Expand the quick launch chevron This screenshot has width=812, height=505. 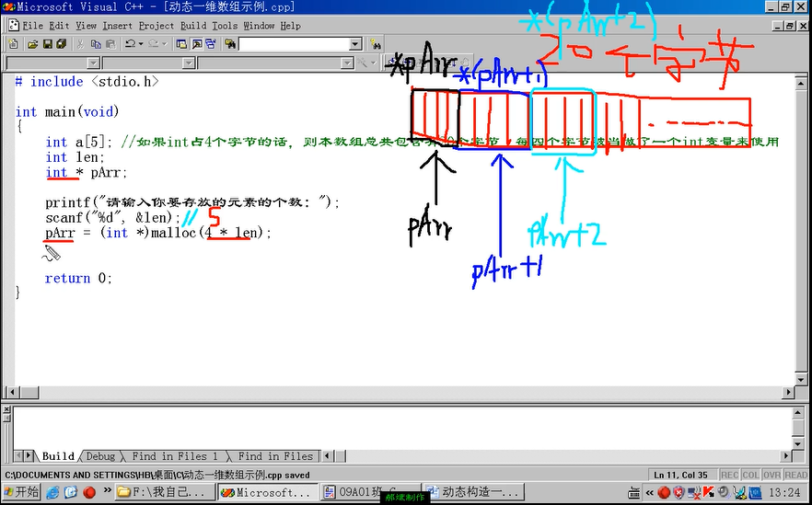click(107, 490)
